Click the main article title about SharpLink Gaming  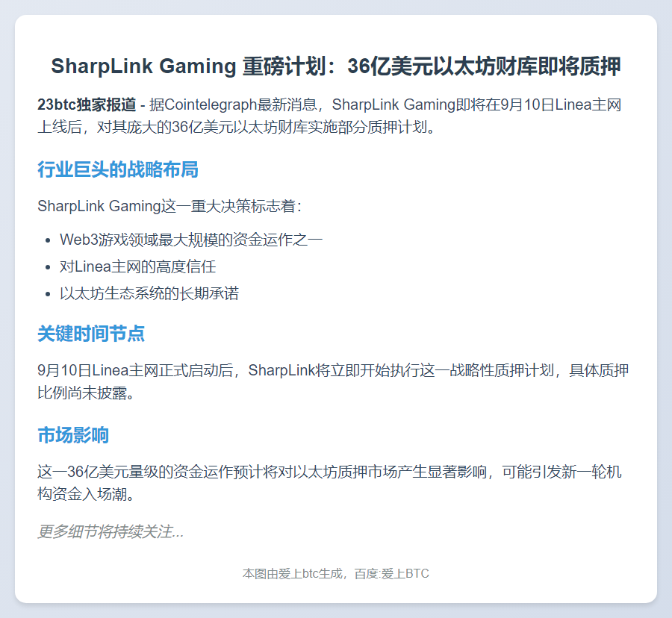pyautogui.click(x=335, y=66)
